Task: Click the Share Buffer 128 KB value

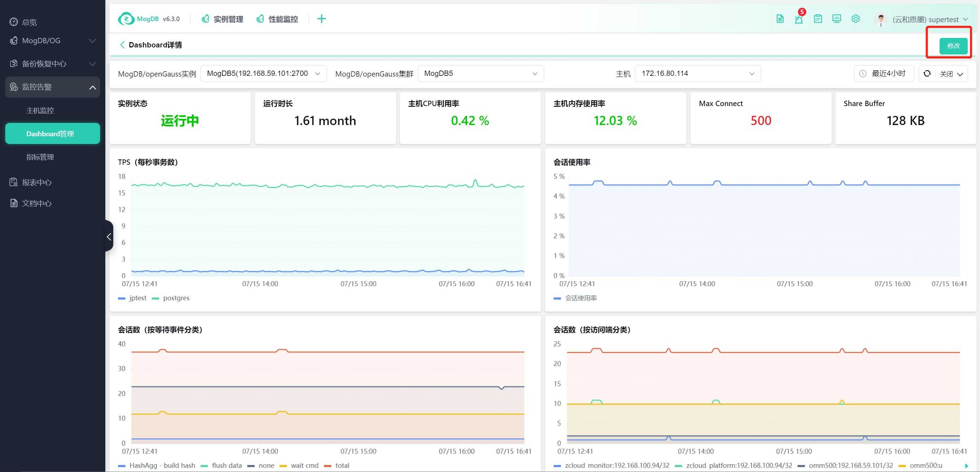Action: click(906, 121)
